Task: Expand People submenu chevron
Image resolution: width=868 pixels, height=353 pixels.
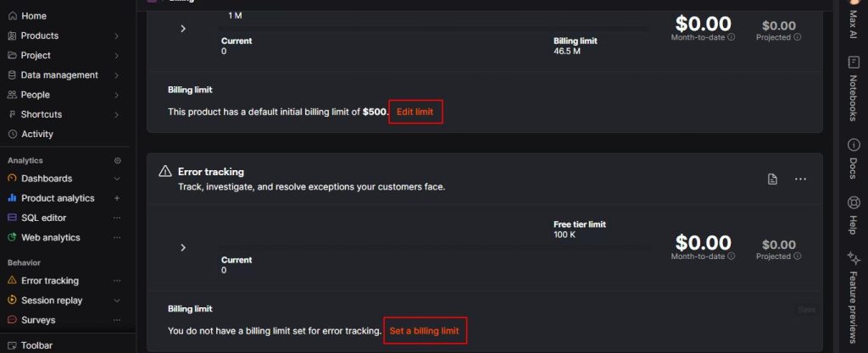Action: click(117, 95)
